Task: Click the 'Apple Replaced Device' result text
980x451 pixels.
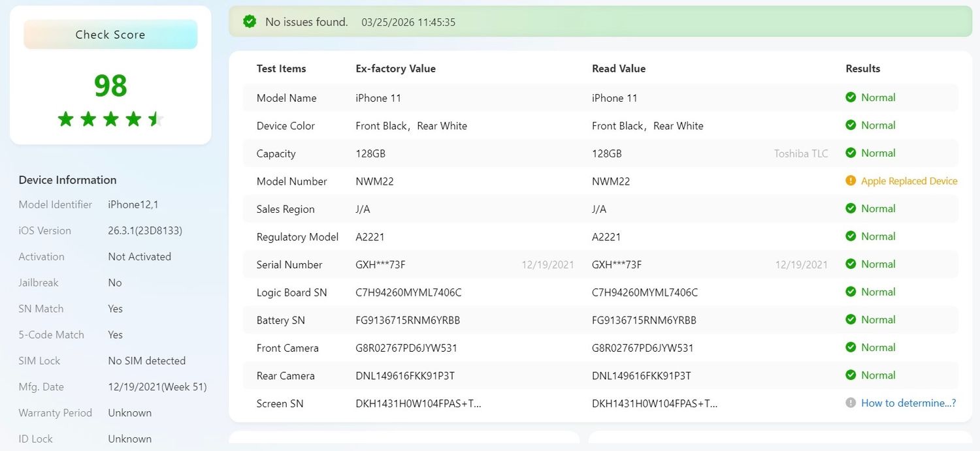Action: coord(909,181)
